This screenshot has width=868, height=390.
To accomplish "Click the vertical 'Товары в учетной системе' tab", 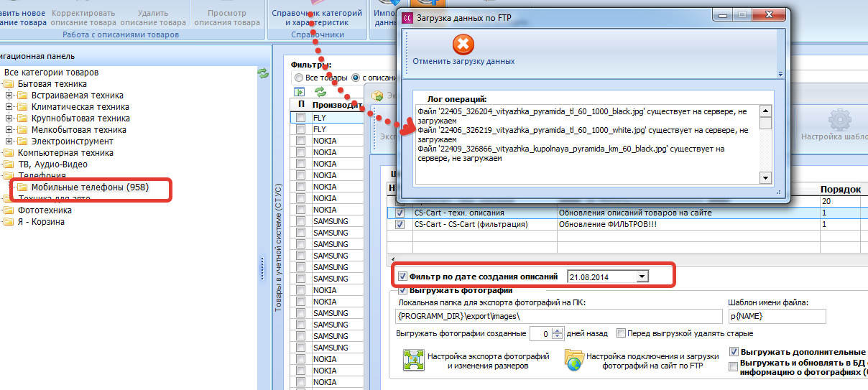I will [x=279, y=248].
